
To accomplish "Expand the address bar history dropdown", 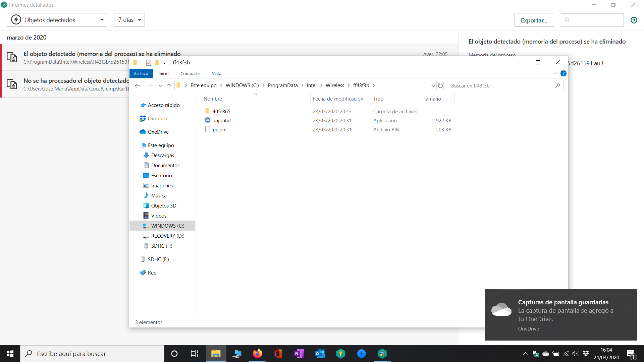I will coord(433,86).
